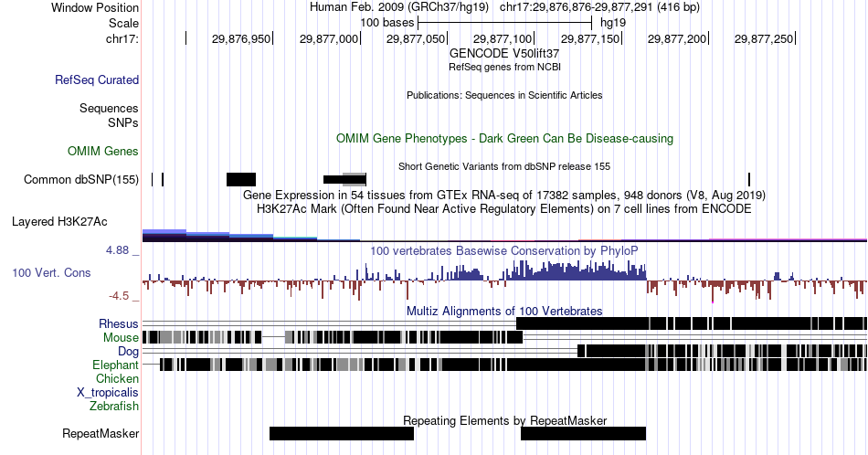Click Short Genetic Variants from dbSNP title
The height and width of the screenshot is (455, 868).
tap(504, 166)
